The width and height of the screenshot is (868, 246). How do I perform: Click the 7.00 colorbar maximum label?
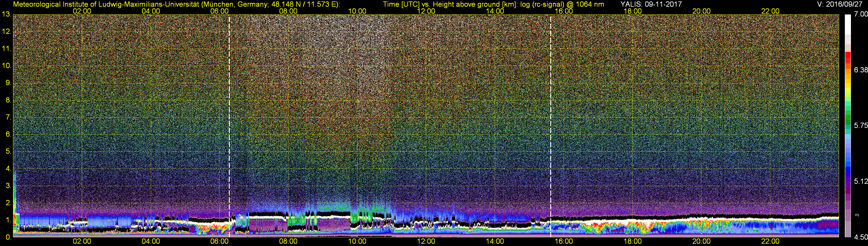pos(860,14)
